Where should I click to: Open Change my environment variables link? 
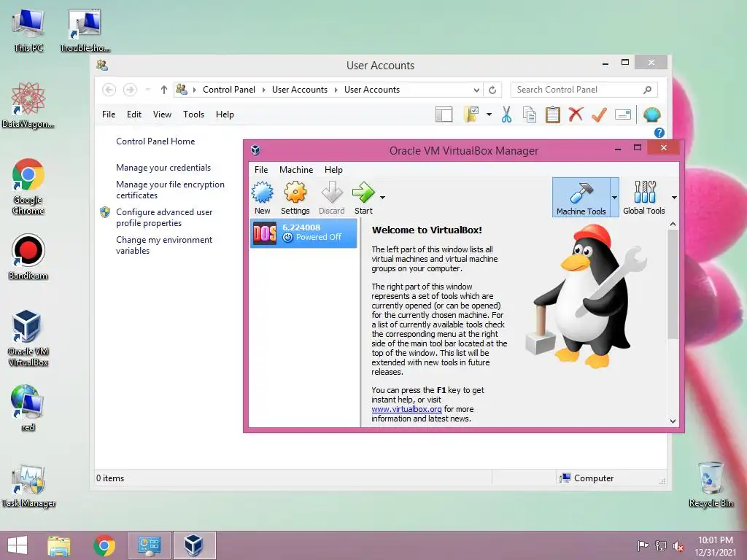(x=164, y=245)
